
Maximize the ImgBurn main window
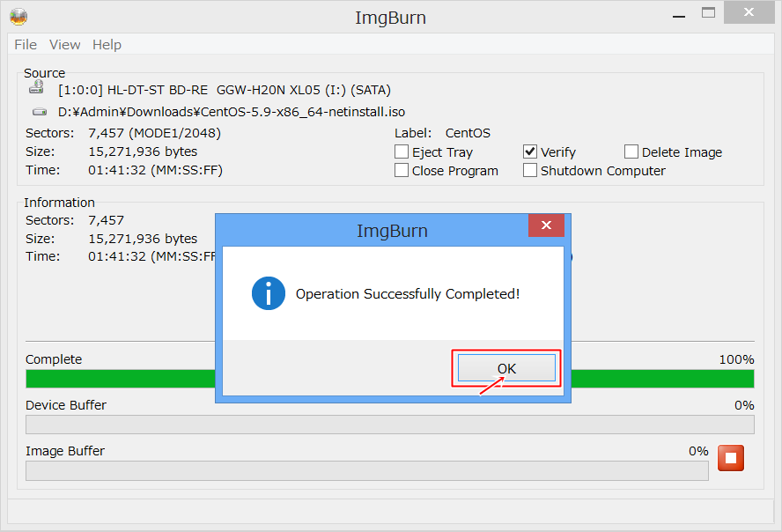pyautogui.click(x=708, y=12)
